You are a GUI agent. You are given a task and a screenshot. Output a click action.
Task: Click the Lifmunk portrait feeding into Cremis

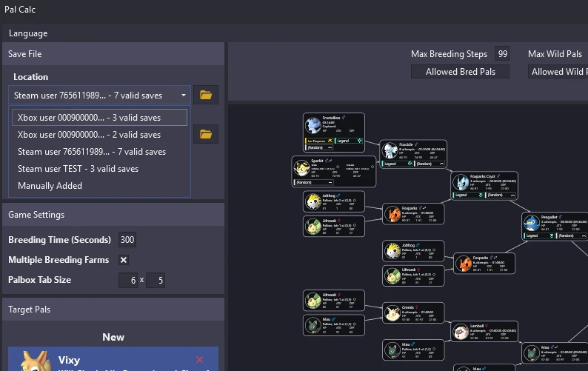coord(313,301)
